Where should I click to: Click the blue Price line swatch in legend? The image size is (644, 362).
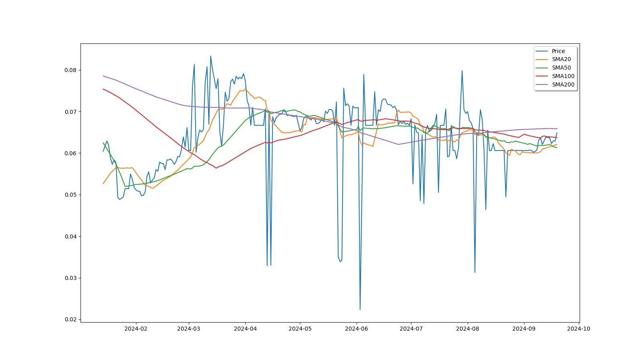pyautogui.click(x=542, y=51)
